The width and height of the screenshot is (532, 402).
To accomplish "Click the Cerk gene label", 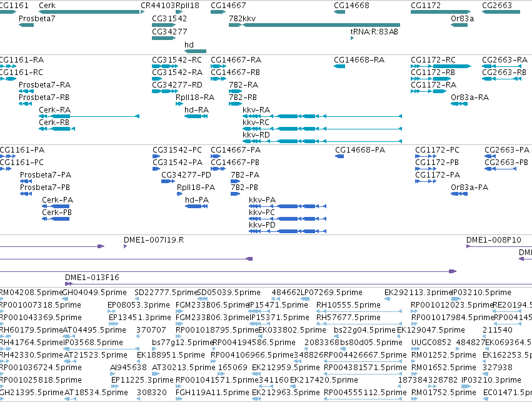I will (47, 6).
